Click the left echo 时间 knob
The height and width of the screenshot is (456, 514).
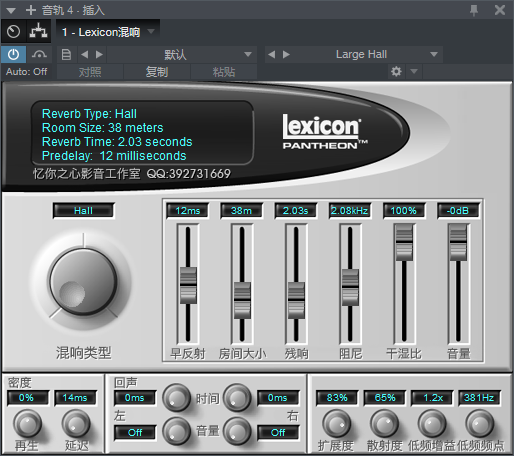[x=176, y=398]
